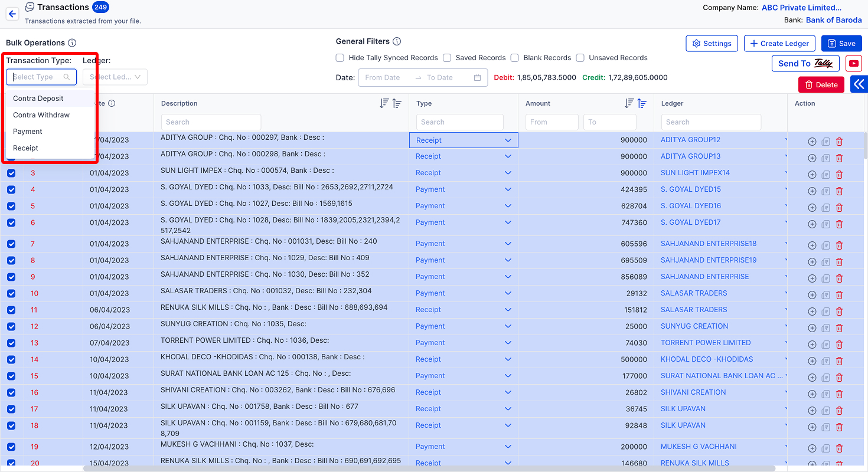Click the plus icon in the SUNYUG CREATION row
The width and height of the screenshot is (868, 472).
tap(812, 328)
